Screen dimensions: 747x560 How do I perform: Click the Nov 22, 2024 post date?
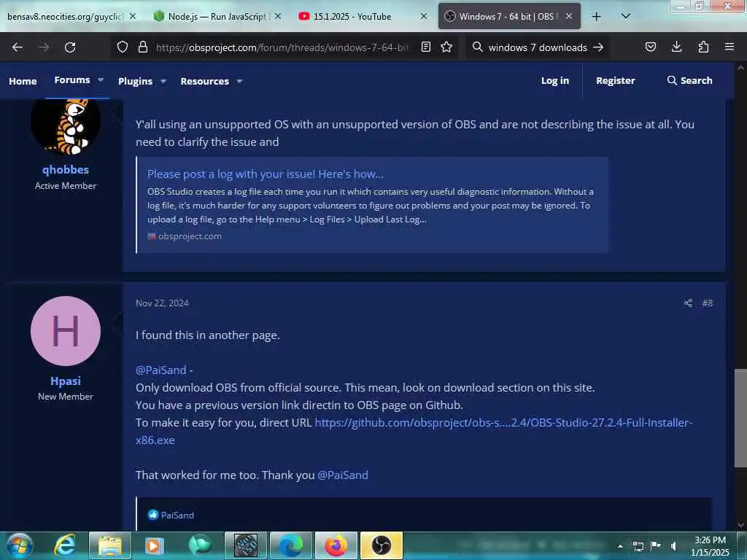(162, 303)
